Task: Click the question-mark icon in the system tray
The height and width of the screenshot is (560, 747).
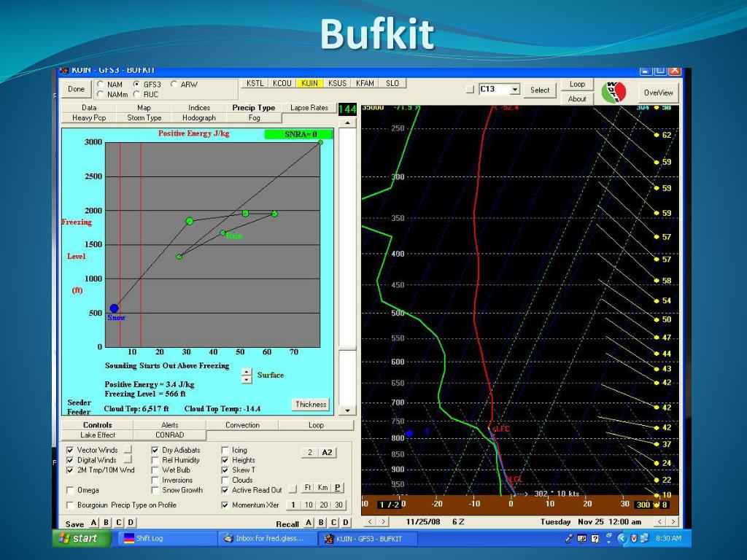Action: (x=595, y=539)
